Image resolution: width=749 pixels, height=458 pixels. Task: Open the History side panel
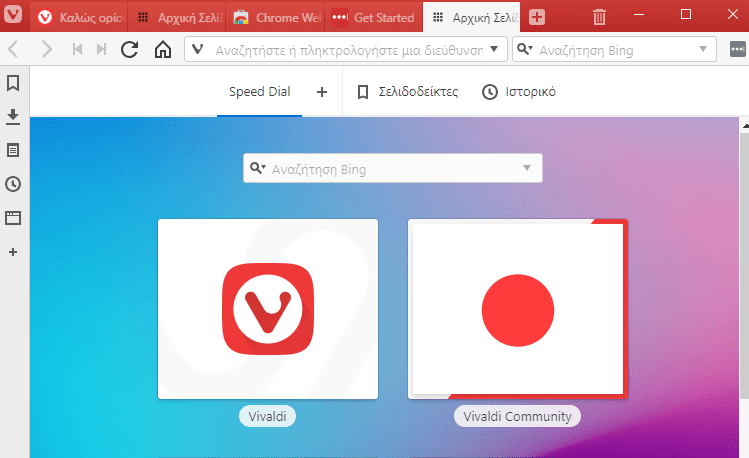[x=13, y=184]
